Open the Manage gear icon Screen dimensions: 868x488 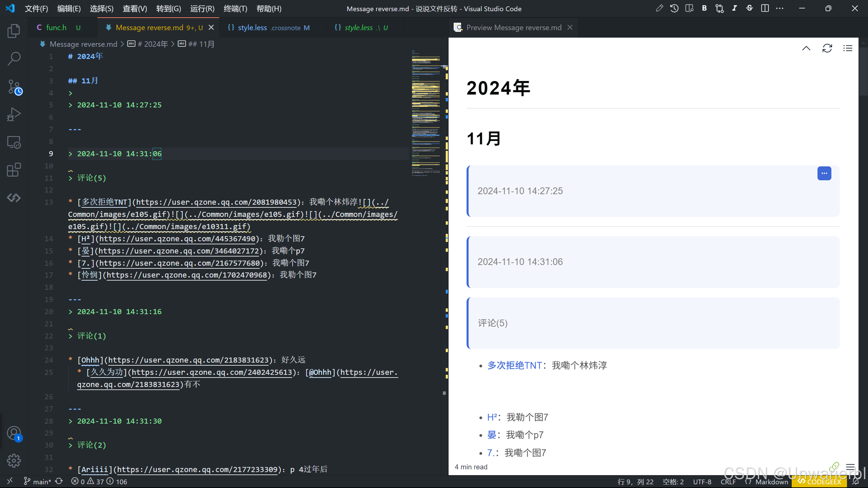click(14, 461)
